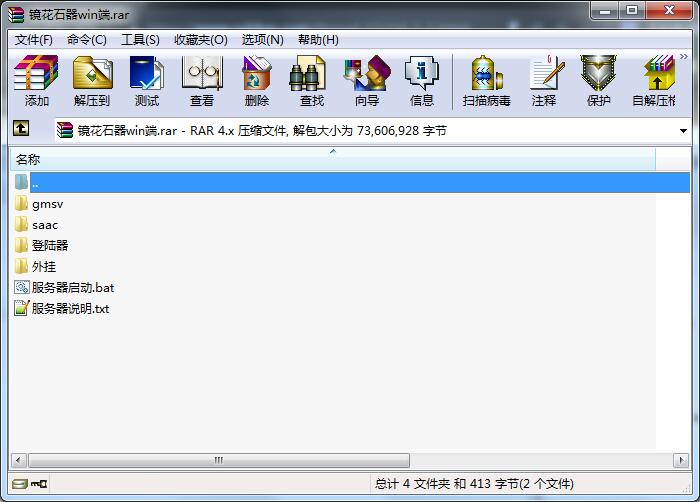
Task: Click the 解压到 (Extract To) icon
Action: pos(92,81)
